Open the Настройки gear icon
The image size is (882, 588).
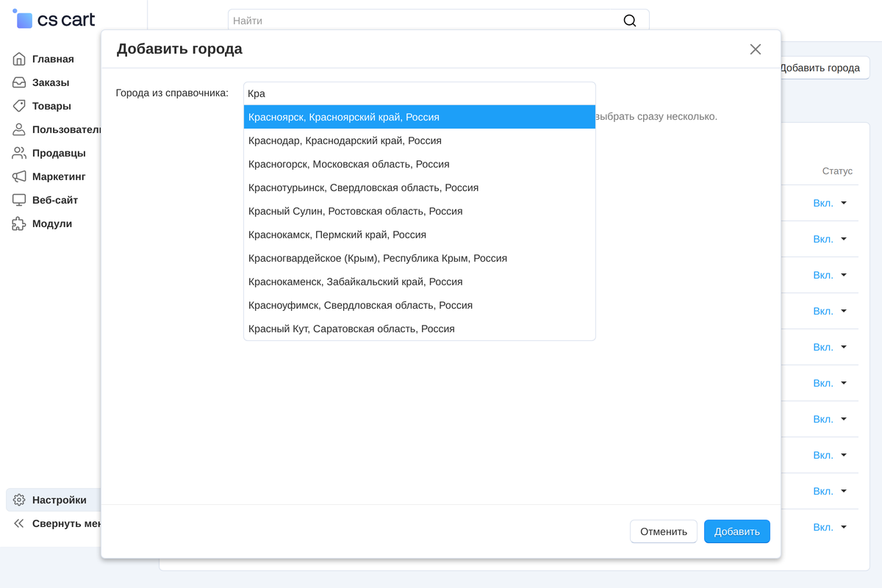point(19,500)
